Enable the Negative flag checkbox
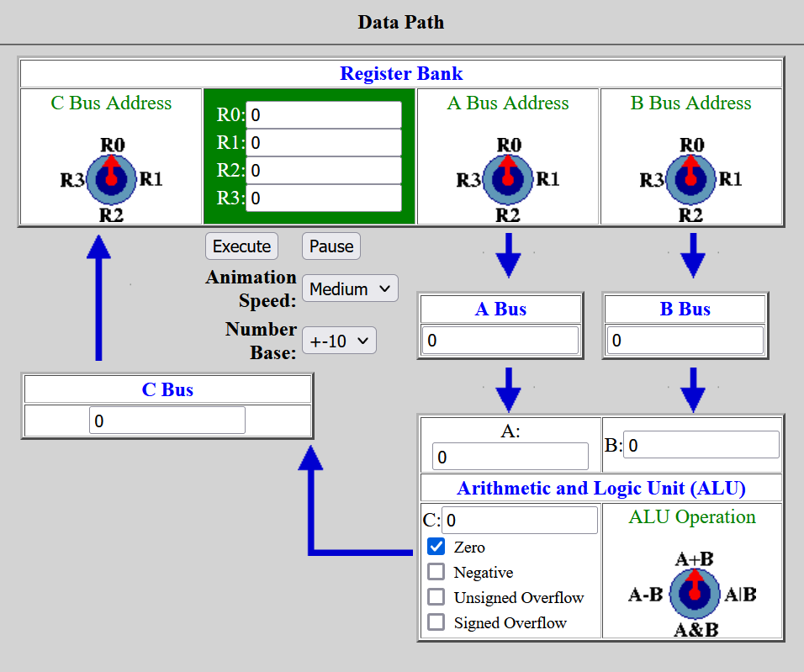This screenshot has width=804, height=672. pos(436,571)
